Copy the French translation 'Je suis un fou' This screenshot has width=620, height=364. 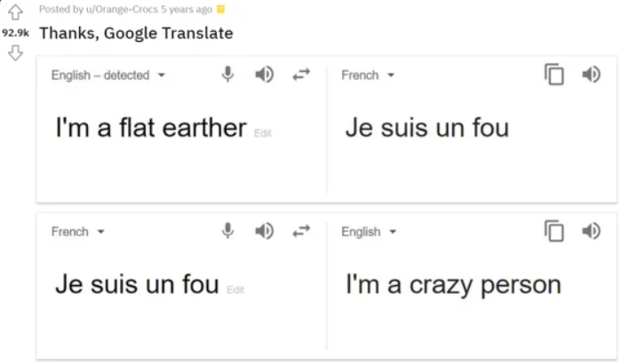click(554, 75)
